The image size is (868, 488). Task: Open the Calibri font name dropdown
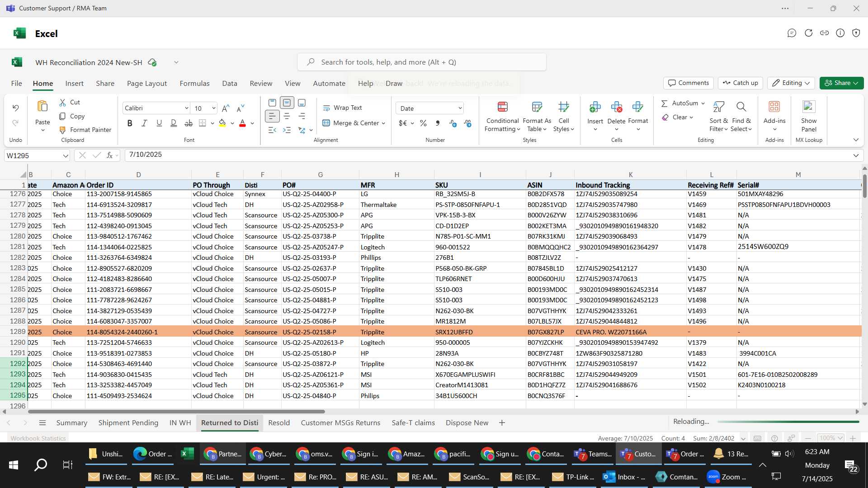pos(186,108)
